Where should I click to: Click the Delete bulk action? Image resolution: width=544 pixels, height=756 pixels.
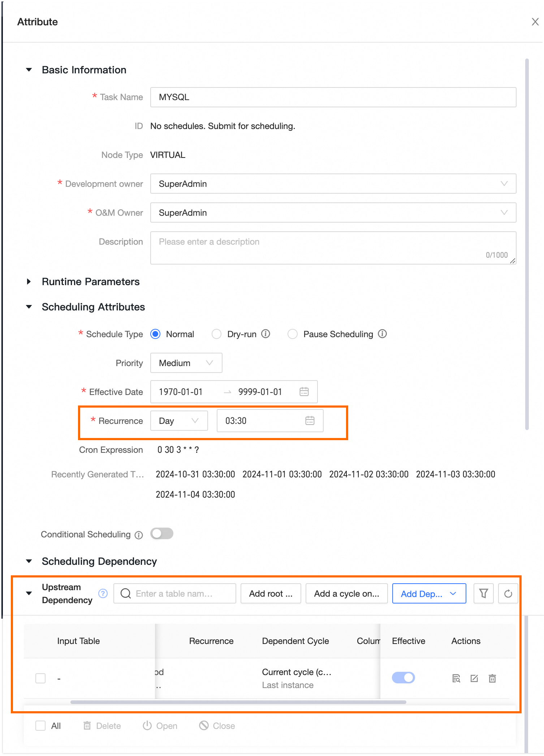[x=102, y=726]
